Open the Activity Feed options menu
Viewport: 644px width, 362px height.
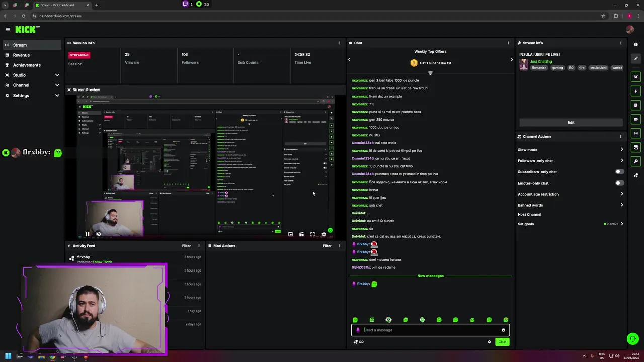pos(199,246)
